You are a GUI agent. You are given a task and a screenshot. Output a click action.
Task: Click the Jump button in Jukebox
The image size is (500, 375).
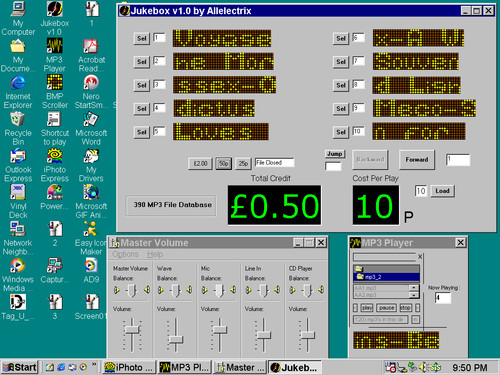tap(335, 154)
